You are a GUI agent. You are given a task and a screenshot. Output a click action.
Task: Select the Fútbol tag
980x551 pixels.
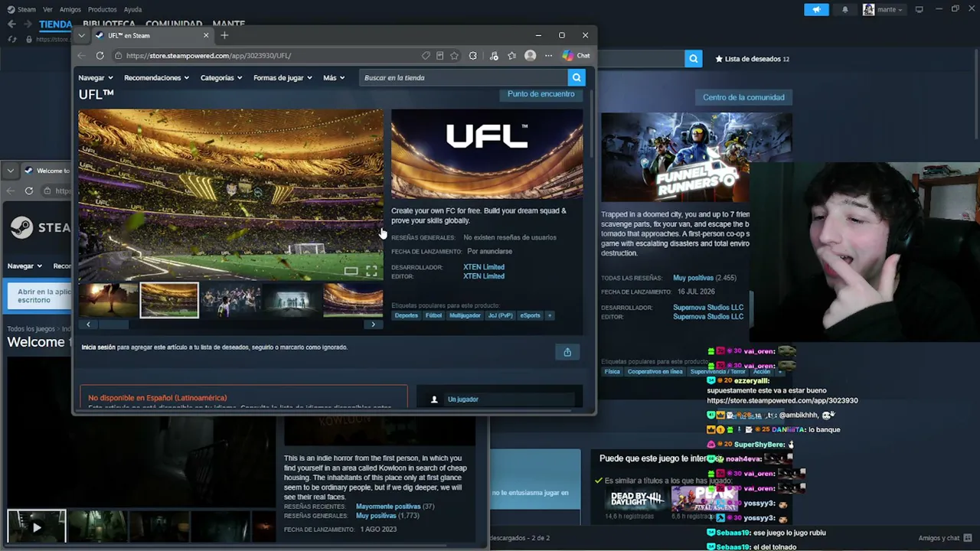coord(433,315)
